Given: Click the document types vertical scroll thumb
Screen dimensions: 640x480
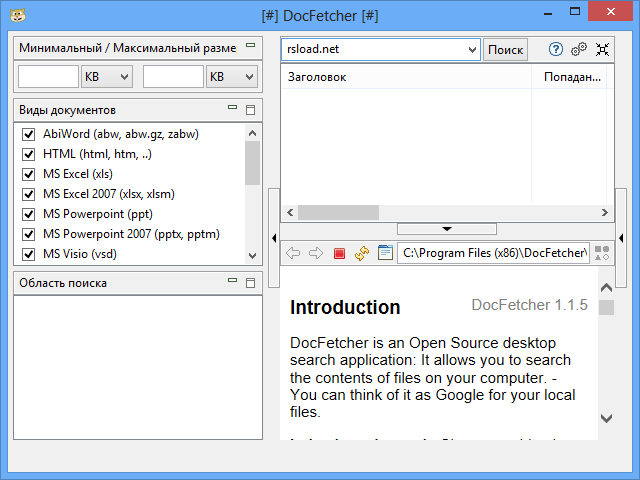Looking at the screenshot, I should pos(252,163).
